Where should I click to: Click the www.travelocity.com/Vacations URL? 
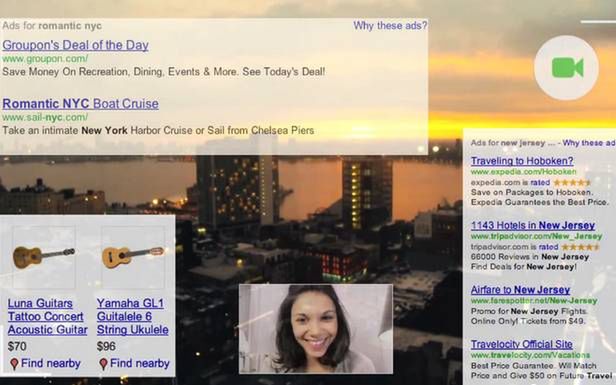[x=530, y=355]
